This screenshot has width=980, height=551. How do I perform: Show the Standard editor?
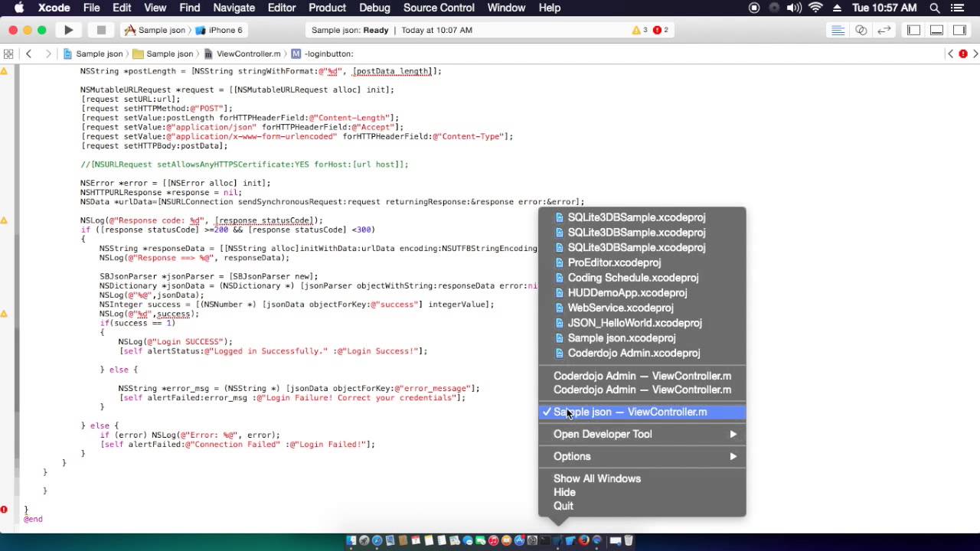838,30
